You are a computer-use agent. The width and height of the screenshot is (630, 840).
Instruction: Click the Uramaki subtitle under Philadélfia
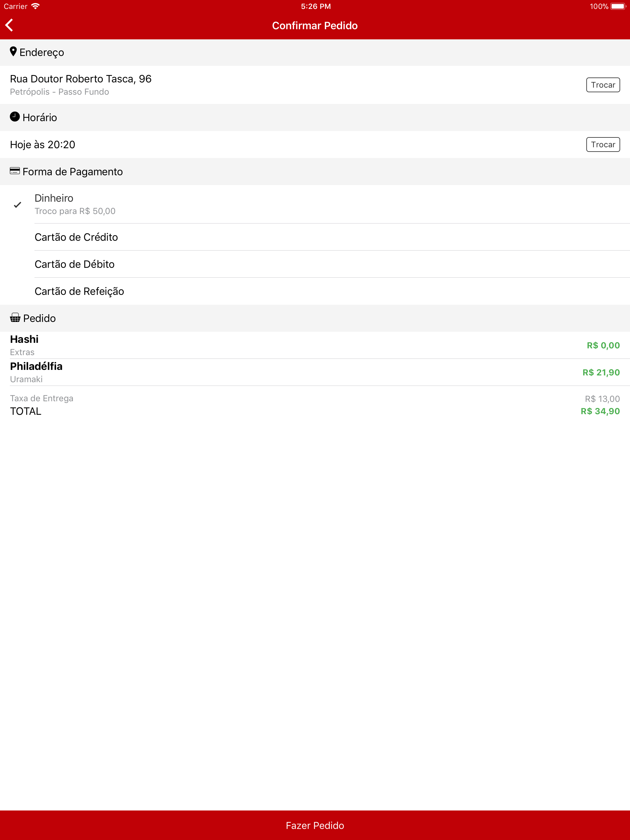26,379
